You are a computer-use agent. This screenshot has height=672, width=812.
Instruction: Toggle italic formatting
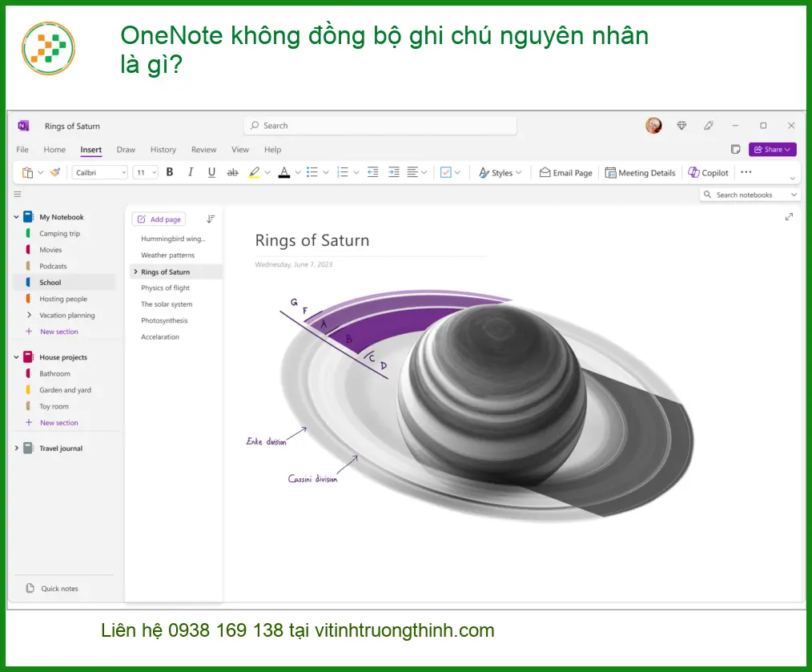click(191, 172)
